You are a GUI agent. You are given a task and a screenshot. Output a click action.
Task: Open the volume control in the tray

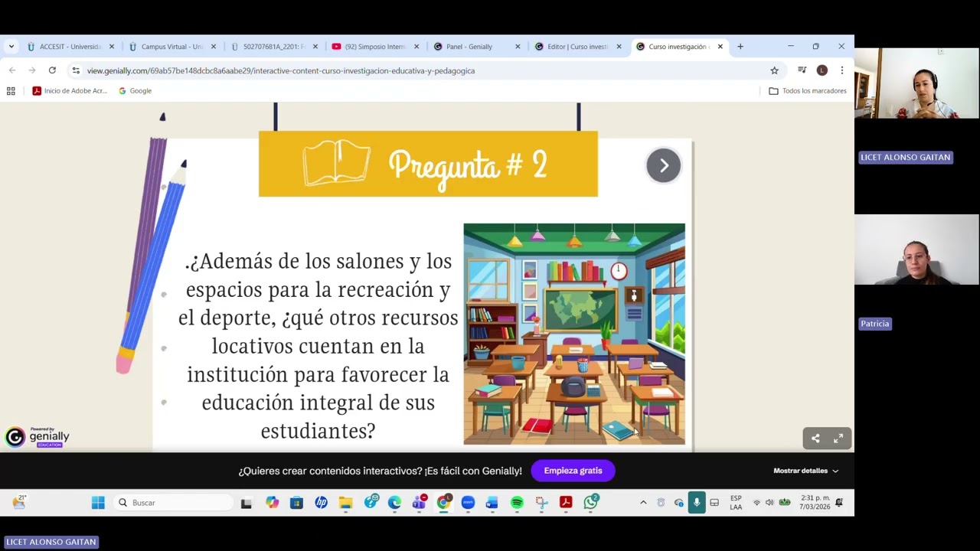(769, 503)
